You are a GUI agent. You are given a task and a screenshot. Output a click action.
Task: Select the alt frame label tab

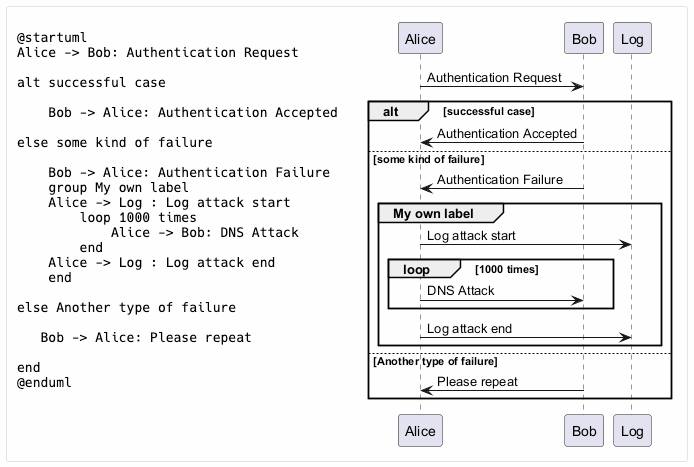(398, 112)
